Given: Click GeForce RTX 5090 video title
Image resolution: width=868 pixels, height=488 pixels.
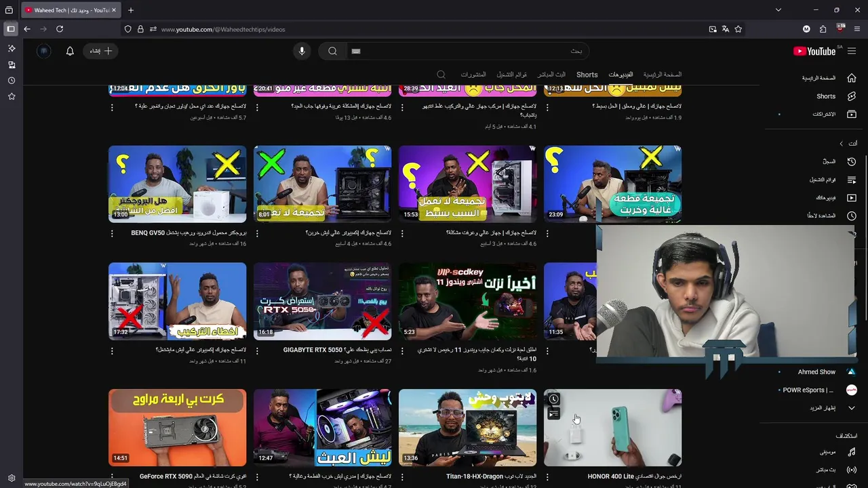Looking at the screenshot, I should (193, 476).
